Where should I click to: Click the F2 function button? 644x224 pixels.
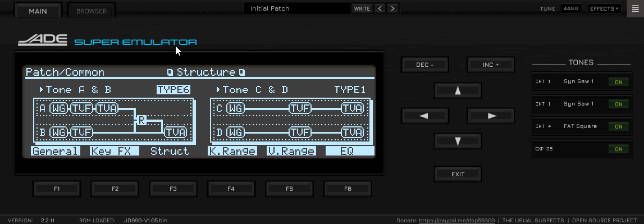coord(115,189)
